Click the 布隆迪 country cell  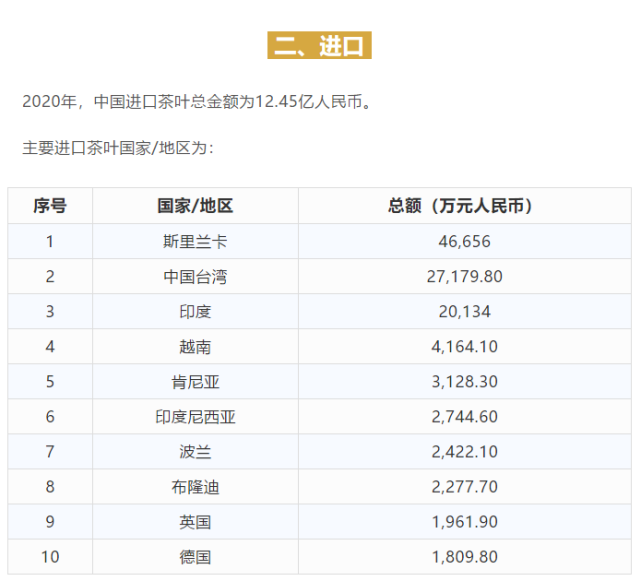(195, 487)
